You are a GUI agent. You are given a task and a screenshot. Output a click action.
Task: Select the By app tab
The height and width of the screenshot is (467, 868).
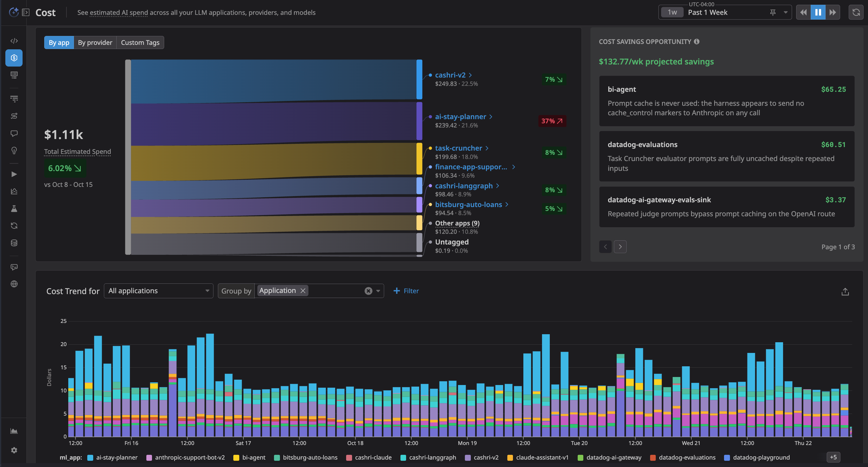click(59, 42)
